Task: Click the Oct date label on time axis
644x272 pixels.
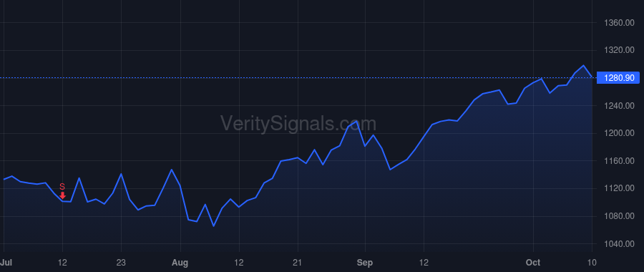Action: (533, 262)
